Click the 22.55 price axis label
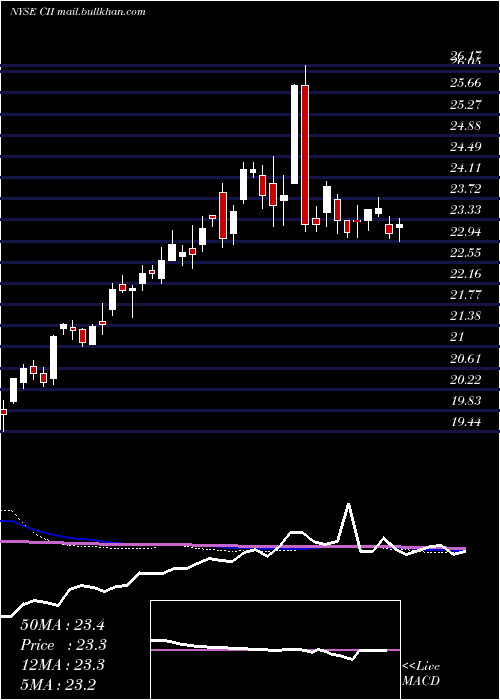Viewport: 500px width, 700px height. click(466, 253)
